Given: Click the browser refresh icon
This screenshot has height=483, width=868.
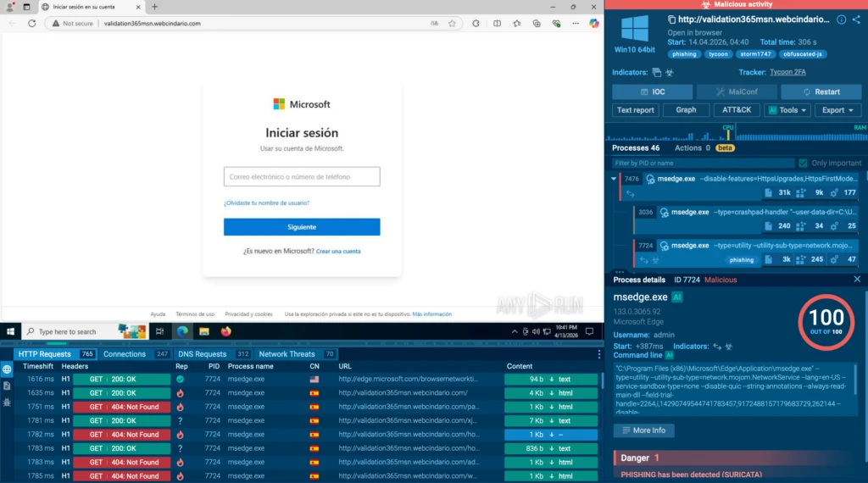Looking at the screenshot, I should (31, 24).
